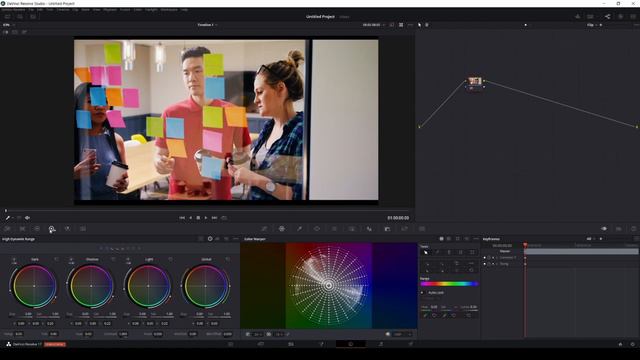Open the Color Warper options menu

point(476,239)
